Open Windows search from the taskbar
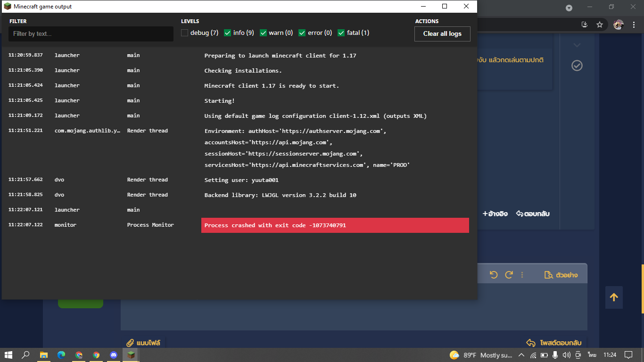Image resolution: width=644 pixels, height=362 pixels. 26,355
